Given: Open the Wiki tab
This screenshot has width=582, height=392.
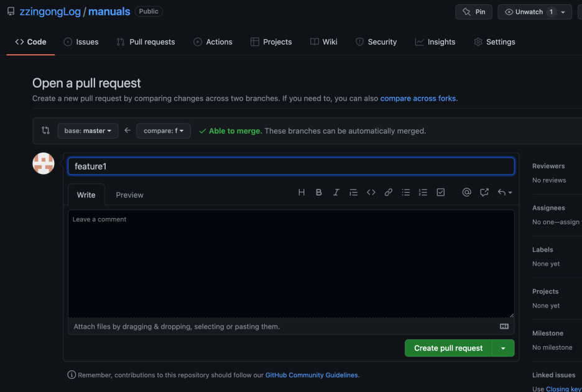Looking at the screenshot, I should click(x=324, y=42).
